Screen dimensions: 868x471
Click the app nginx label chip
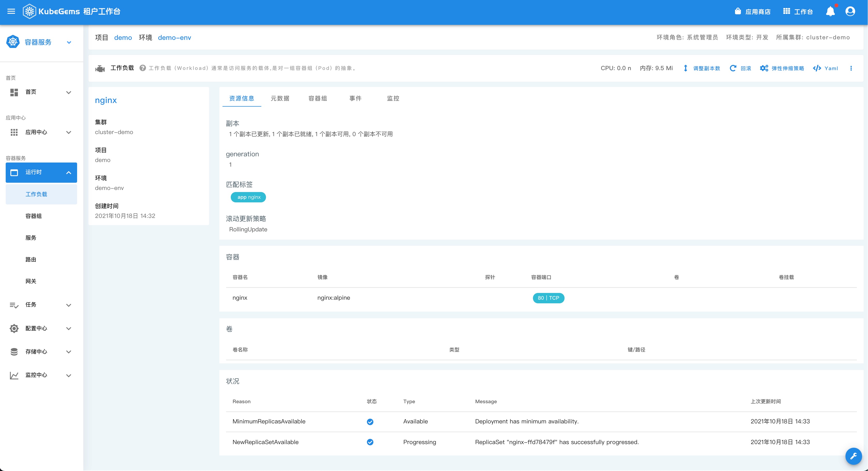pyautogui.click(x=248, y=197)
